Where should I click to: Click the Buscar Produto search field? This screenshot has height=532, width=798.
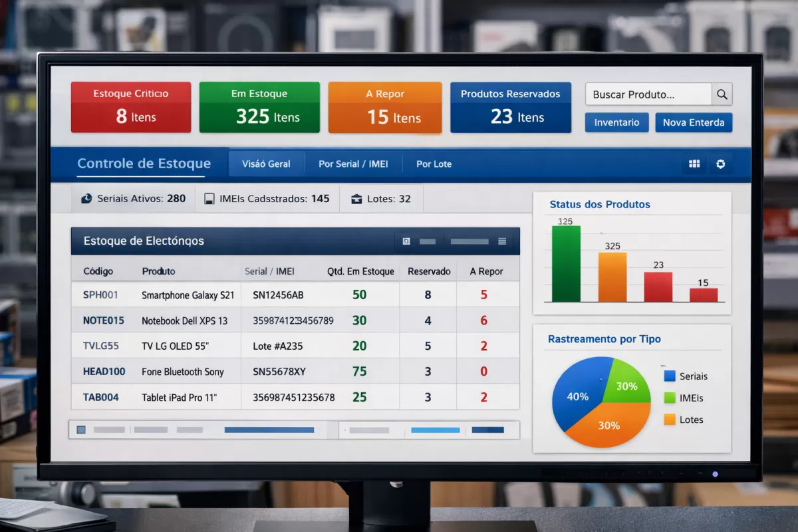[648, 94]
